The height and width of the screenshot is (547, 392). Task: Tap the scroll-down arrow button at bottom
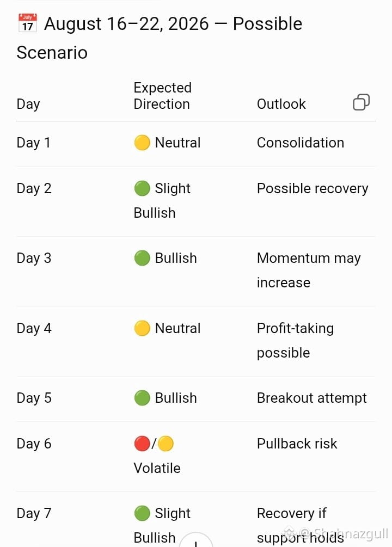coord(196,540)
